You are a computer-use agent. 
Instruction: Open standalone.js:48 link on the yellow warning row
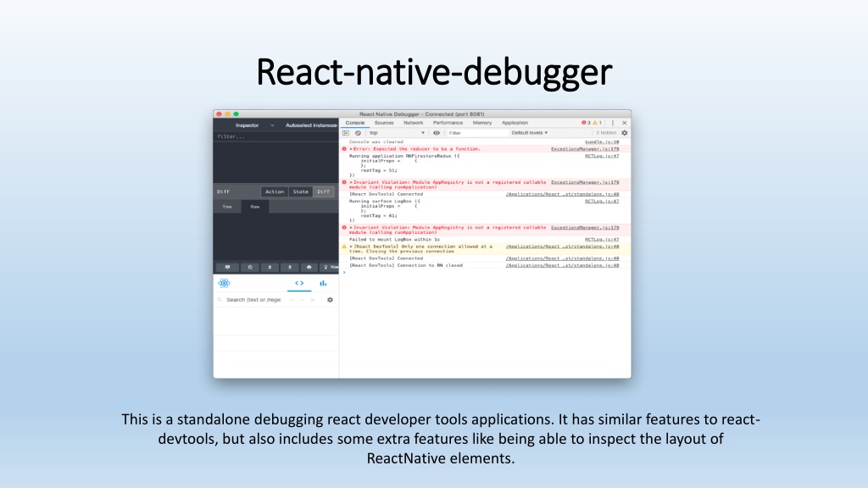pos(563,247)
